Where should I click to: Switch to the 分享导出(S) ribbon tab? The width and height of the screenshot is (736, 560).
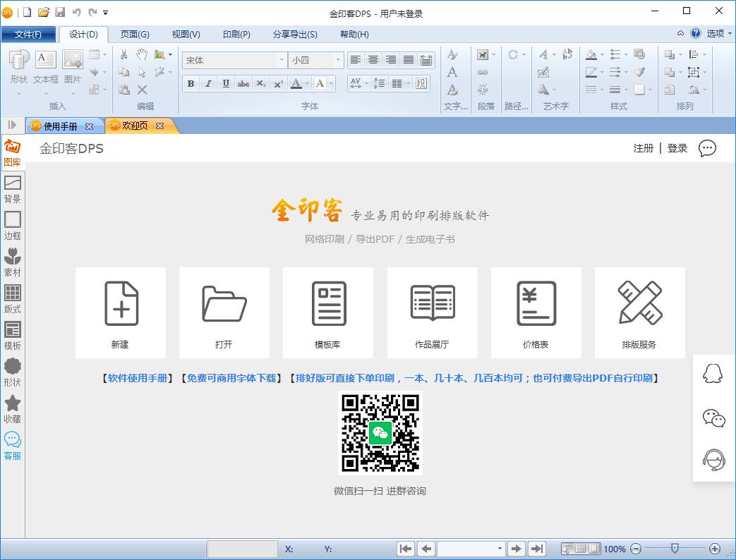tap(295, 35)
